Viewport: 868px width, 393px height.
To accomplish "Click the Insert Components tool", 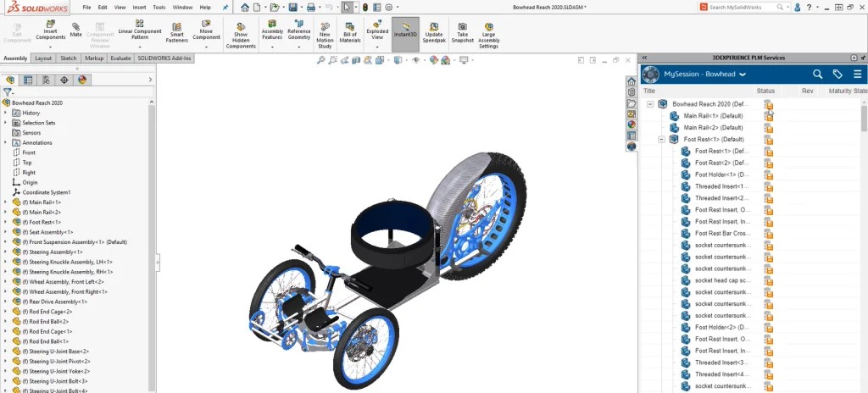I will [50, 31].
